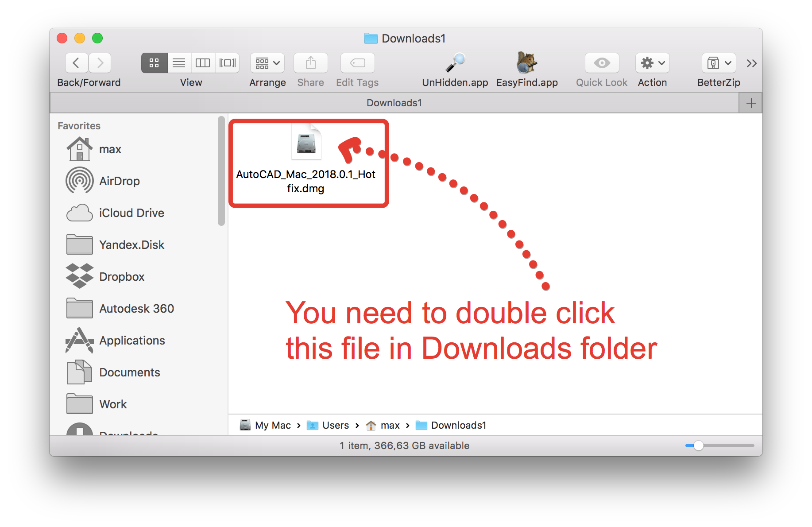Go back with the Back arrow button
Screen dimensions: 812x527
point(77,63)
